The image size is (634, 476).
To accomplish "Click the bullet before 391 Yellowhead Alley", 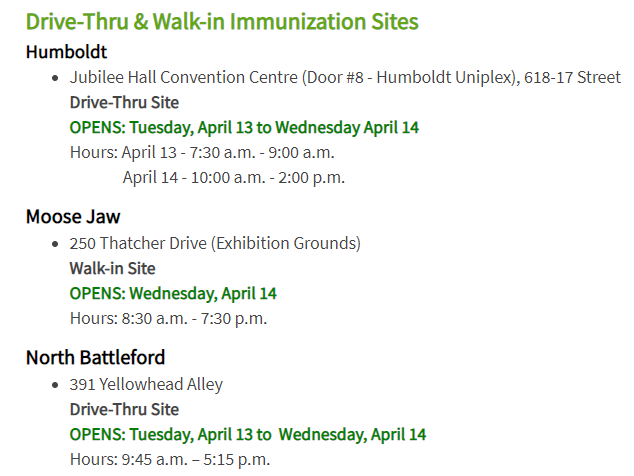I will [x=55, y=385].
